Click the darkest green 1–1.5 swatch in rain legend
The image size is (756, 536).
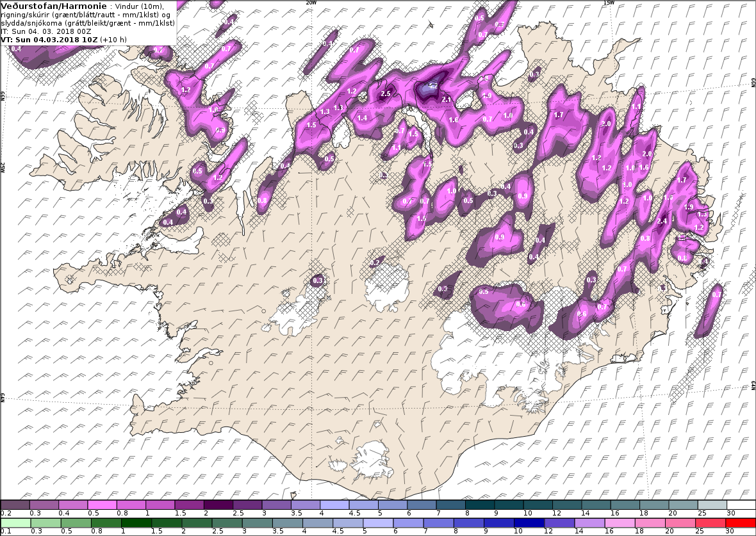[x=136, y=523]
